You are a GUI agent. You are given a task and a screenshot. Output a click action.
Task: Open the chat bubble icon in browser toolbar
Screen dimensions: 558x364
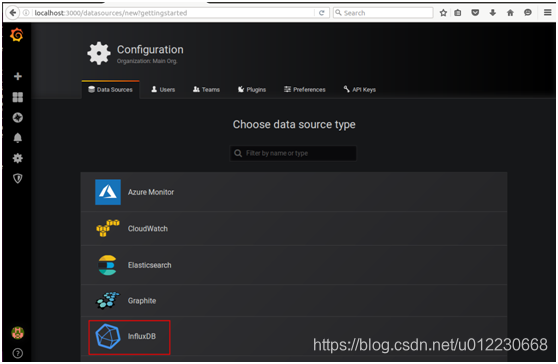click(528, 13)
